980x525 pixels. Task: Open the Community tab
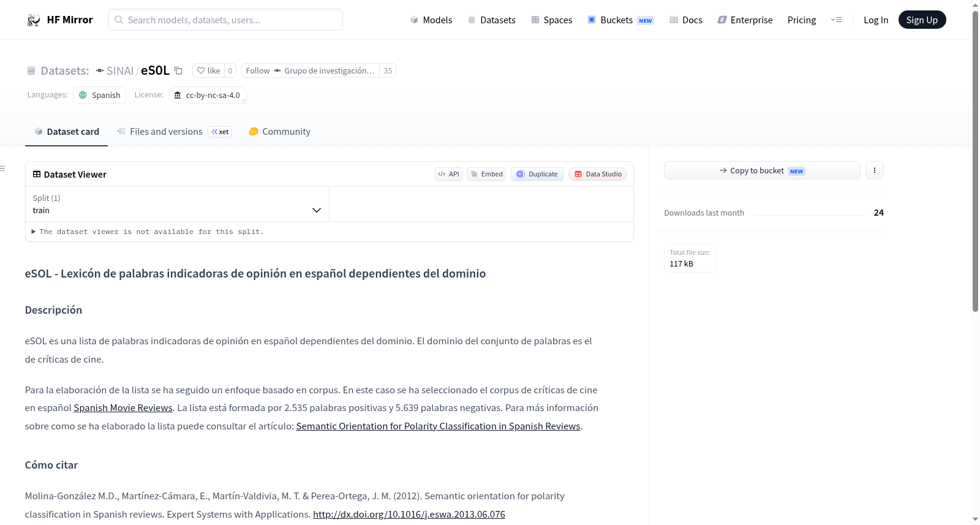click(279, 132)
